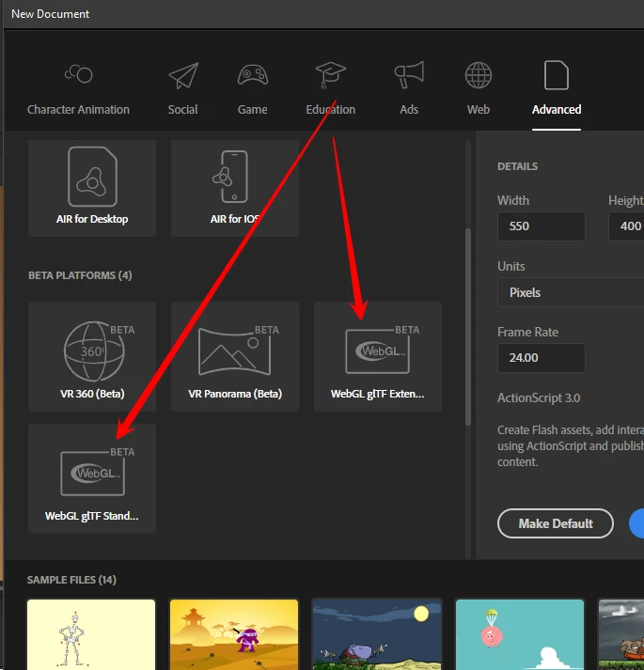Image resolution: width=644 pixels, height=670 pixels.
Task: Click the WebGL glTF Exten... label text
Action: 378,394
